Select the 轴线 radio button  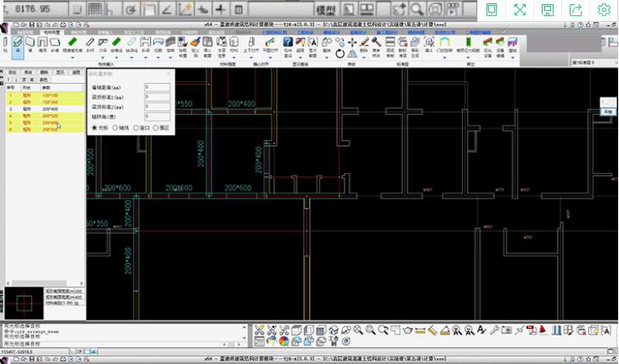pyautogui.click(x=115, y=127)
